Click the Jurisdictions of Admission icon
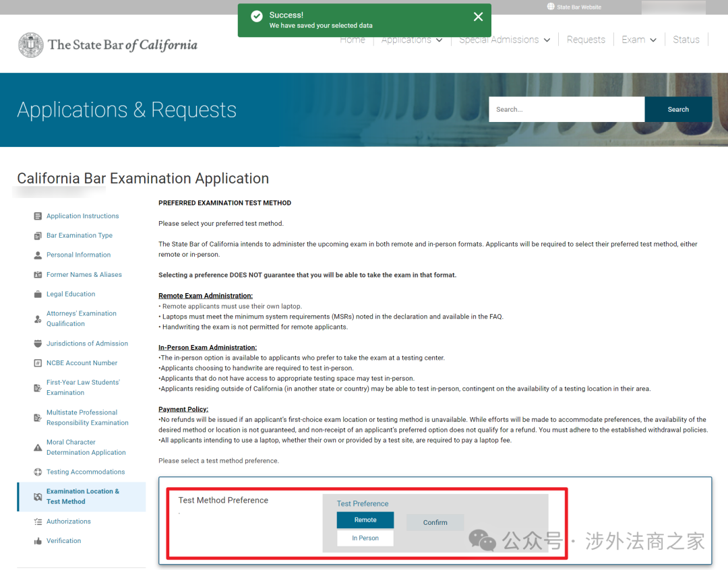The width and height of the screenshot is (728, 570). click(x=38, y=344)
